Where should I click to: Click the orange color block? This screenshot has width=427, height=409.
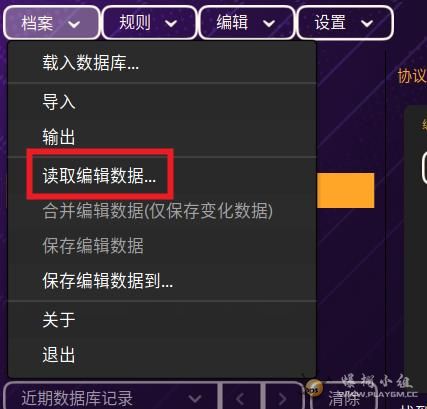345,190
